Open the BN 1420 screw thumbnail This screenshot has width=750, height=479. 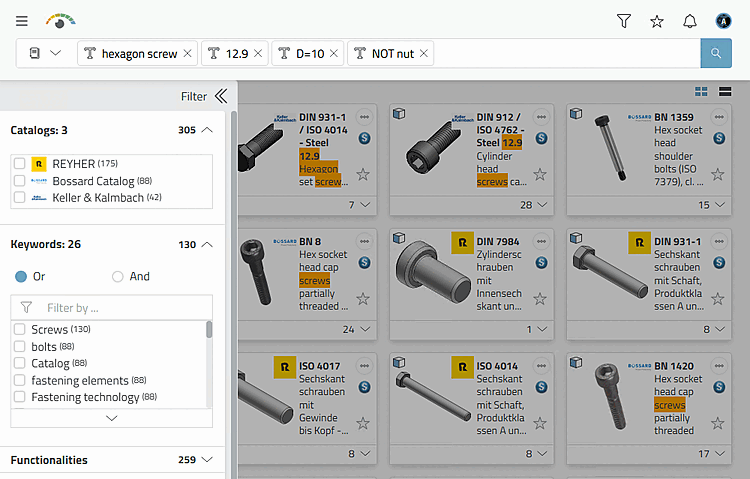[x=608, y=396]
